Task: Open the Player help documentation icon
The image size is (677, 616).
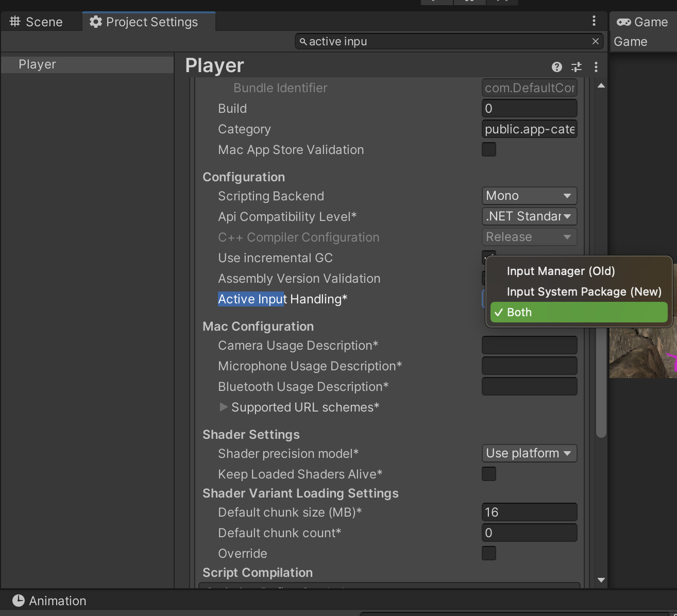Action: pos(556,66)
